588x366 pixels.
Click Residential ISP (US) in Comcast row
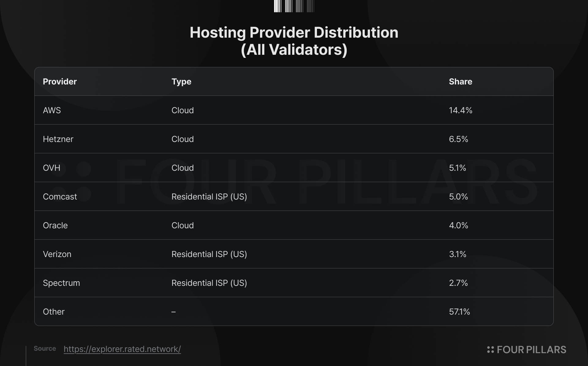pyautogui.click(x=209, y=197)
